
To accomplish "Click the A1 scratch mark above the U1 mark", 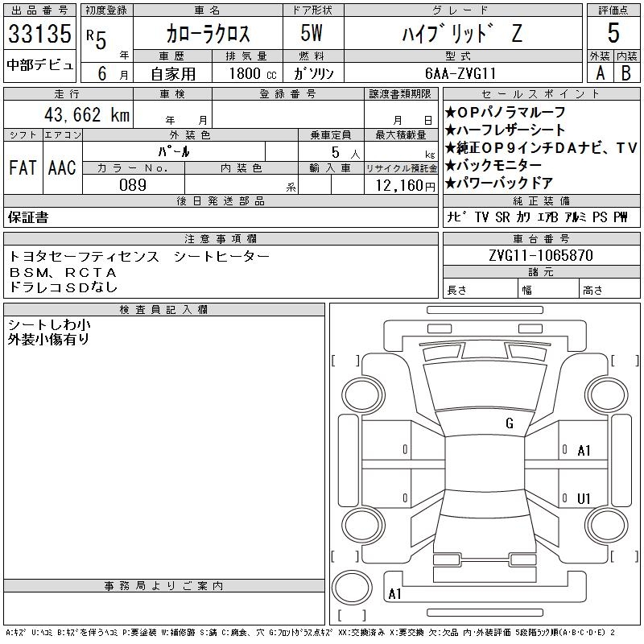I will (x=584, y=451).
